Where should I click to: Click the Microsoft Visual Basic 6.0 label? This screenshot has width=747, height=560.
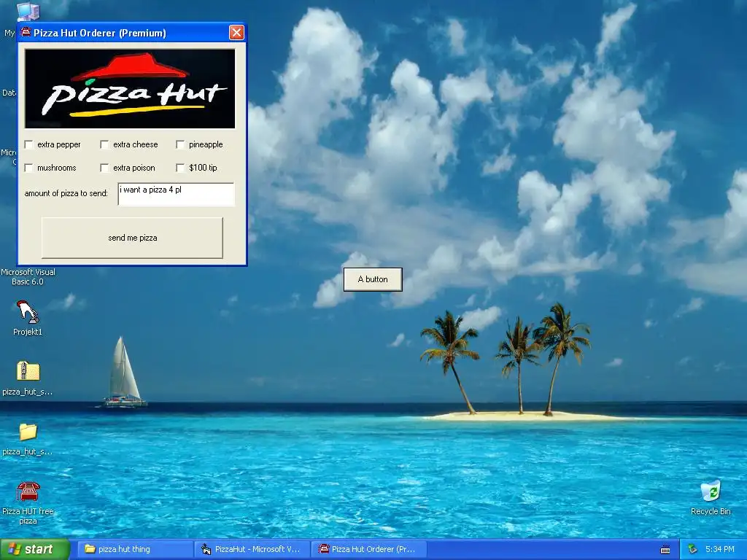pyautogui.click(x=28, y=276)
